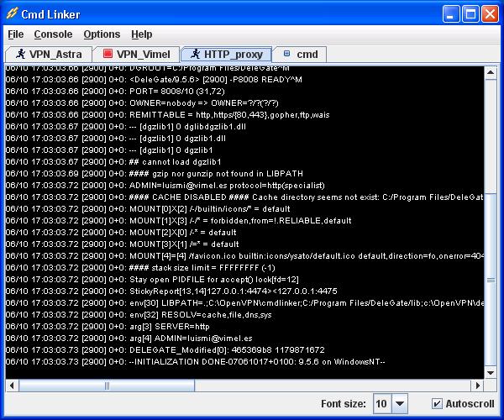504x420 pixels.
Task: Open the File menu
Action: (x=16, y=34)
